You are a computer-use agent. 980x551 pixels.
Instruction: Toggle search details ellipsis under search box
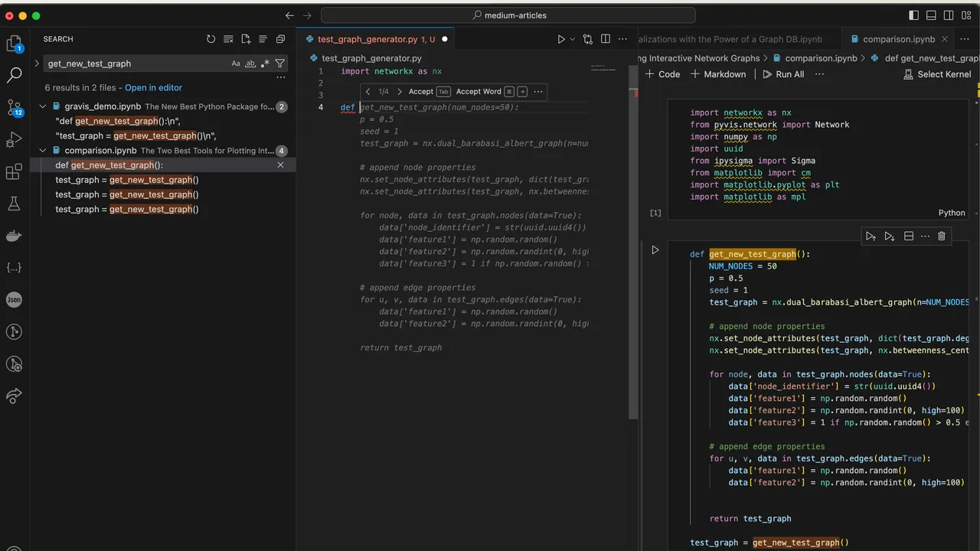(x=280, y=77)
